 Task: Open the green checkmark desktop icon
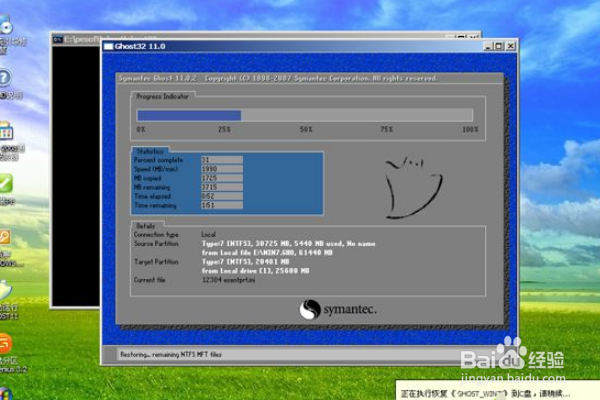click(6, 183)
